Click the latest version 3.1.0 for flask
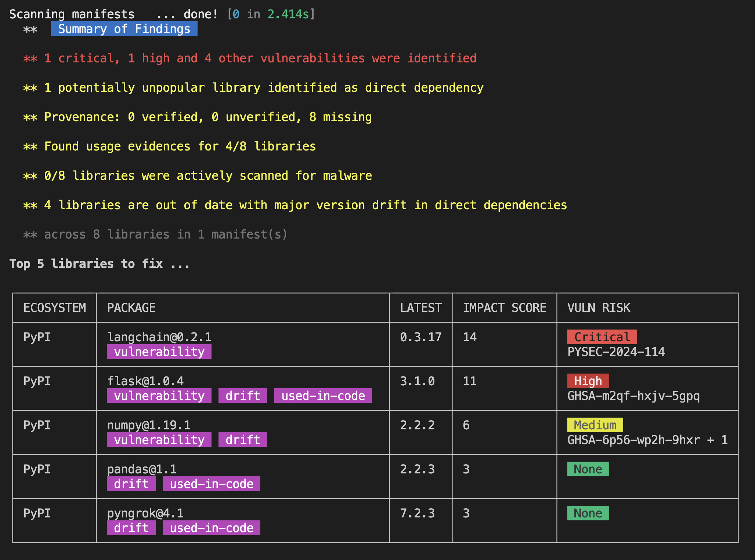This screenshot has height=560, width=755. 417,381
